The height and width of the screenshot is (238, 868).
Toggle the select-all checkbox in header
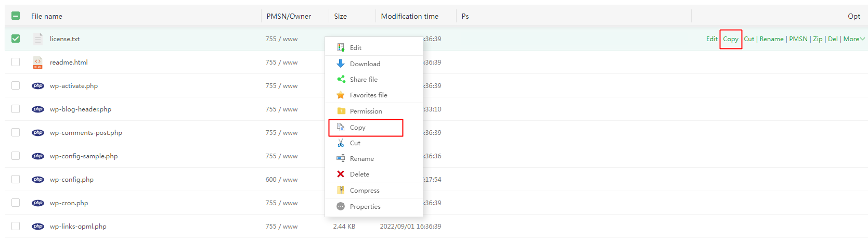click(x=16, y=16)
